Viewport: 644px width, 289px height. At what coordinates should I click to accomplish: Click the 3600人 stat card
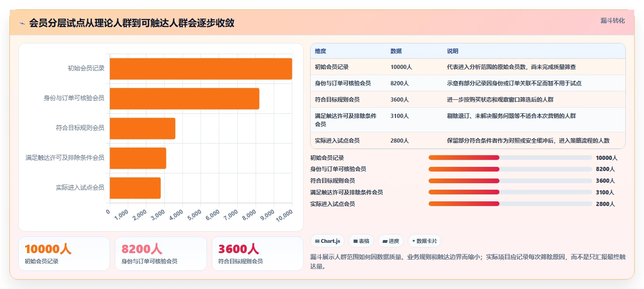coord(257,254)
